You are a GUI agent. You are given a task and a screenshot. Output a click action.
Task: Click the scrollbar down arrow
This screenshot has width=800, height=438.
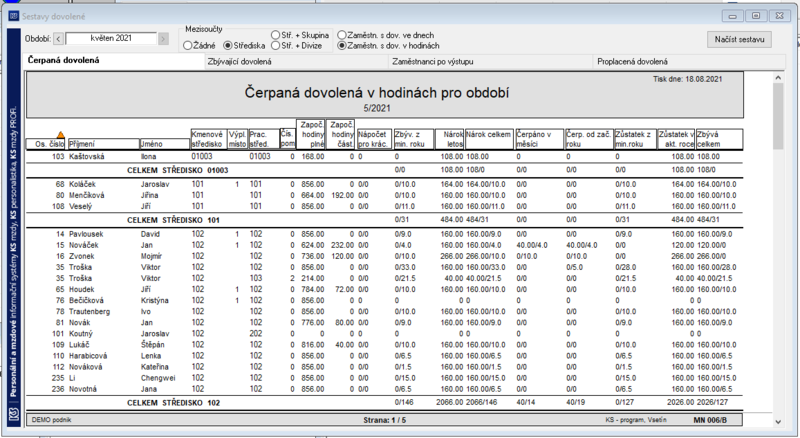click(778, 422)
